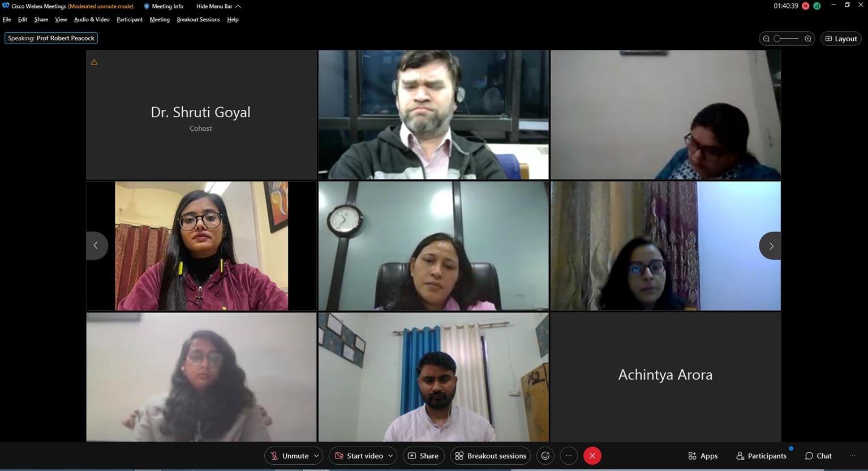Expand audio options arrow beside Unmute

click(x=317, y=456)
